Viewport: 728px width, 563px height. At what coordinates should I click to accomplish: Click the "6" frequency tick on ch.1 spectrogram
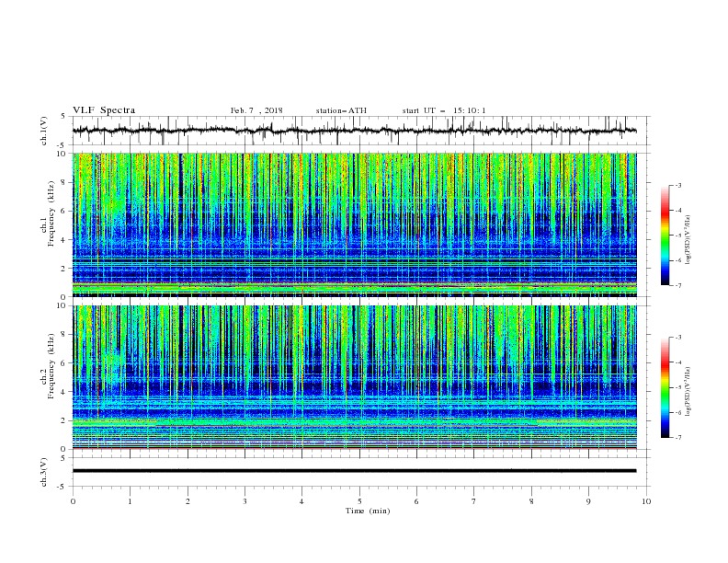point(64,211)
